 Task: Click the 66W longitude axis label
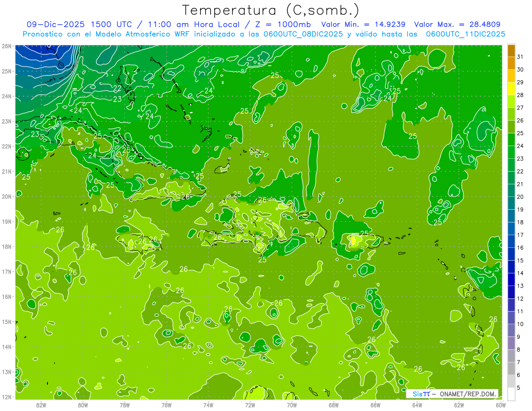tap(376, 405)
